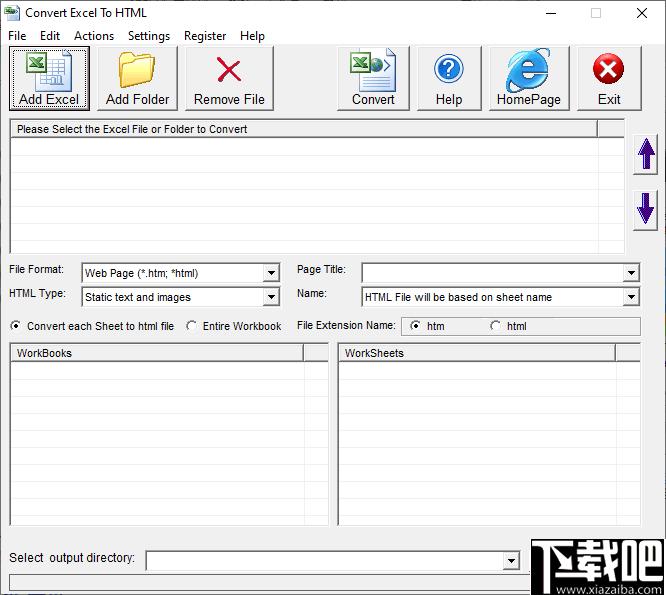Viewport: 666px width, 595px height.
Task: Quit using the red Exit icon
Action: point(609,79)
